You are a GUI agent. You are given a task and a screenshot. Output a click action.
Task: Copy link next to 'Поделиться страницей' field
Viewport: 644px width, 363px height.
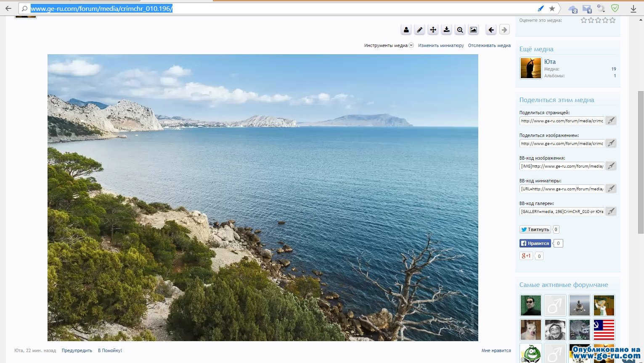pyautogui.click(x=611, y=121)
